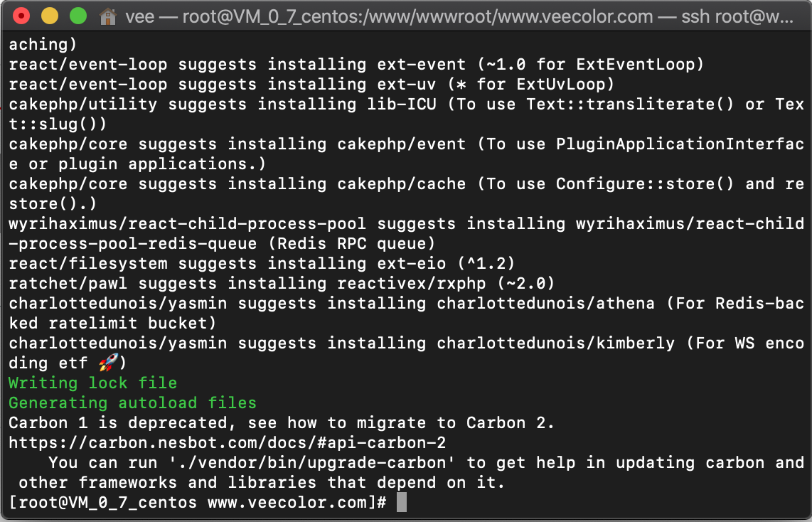Click the green zoom window button
This screenshot has height=522, width=812.
[78, 16]
